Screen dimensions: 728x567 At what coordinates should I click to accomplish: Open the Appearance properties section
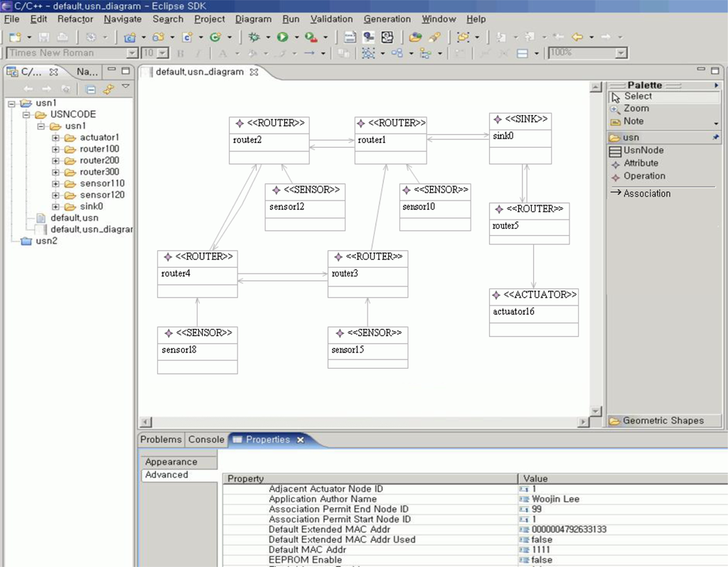click(171, 462)
